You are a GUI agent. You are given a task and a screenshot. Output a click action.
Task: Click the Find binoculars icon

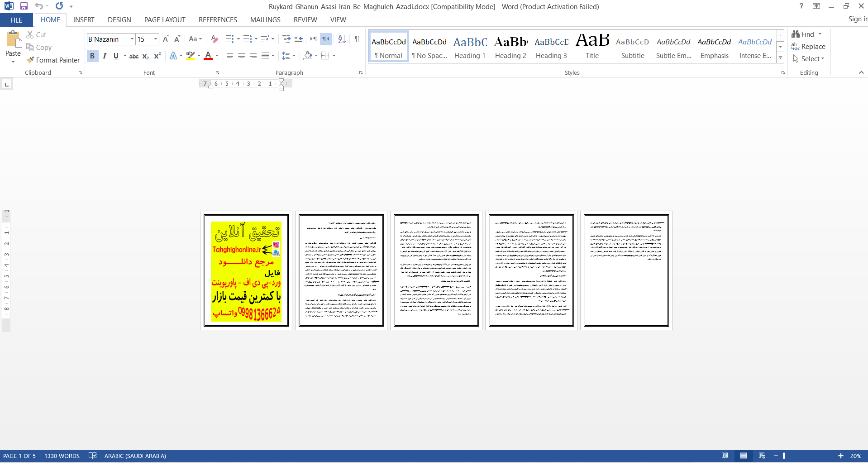(796, 34)
